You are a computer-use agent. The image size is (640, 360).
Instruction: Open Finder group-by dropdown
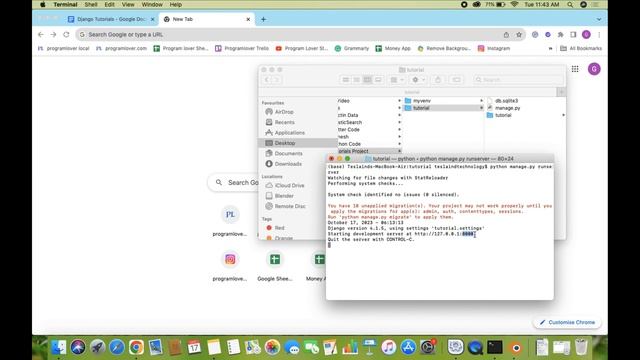396,80
